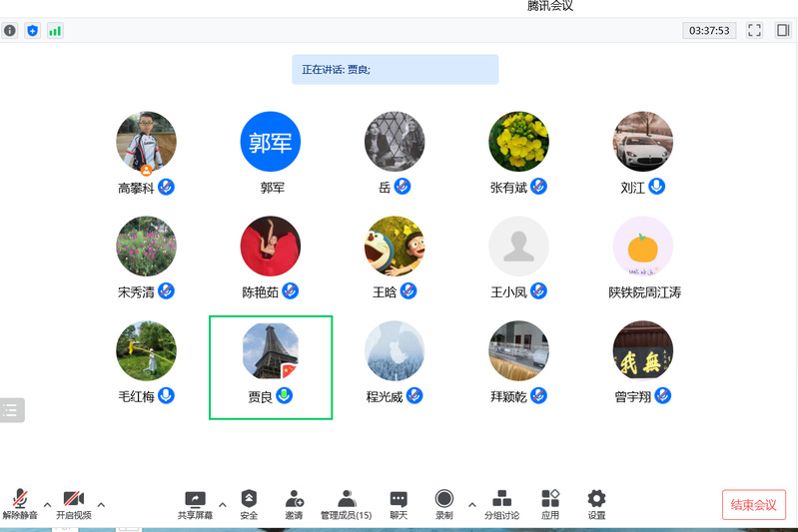Open the 应用 apps icon
798x532 pixels.
(550, 504)
